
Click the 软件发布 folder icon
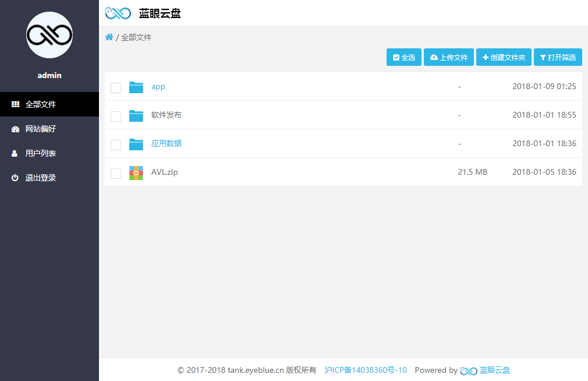click(x=136, y=115)
